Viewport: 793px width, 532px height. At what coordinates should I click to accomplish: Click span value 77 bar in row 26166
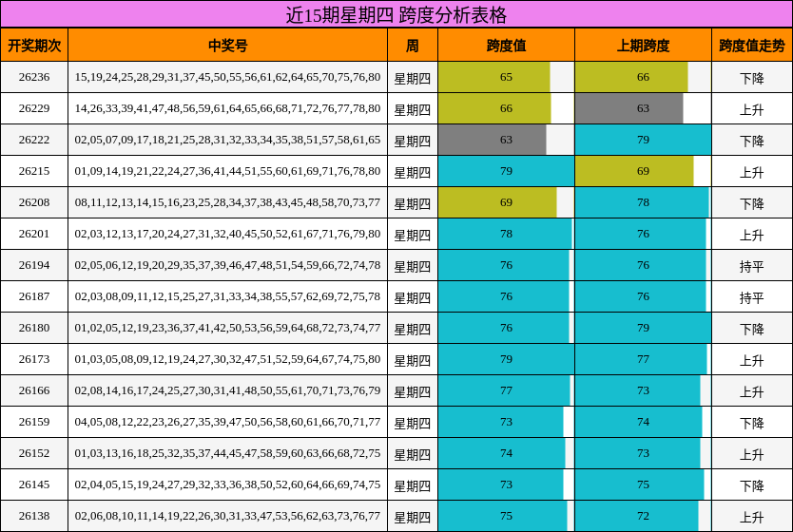click(504, 390)
